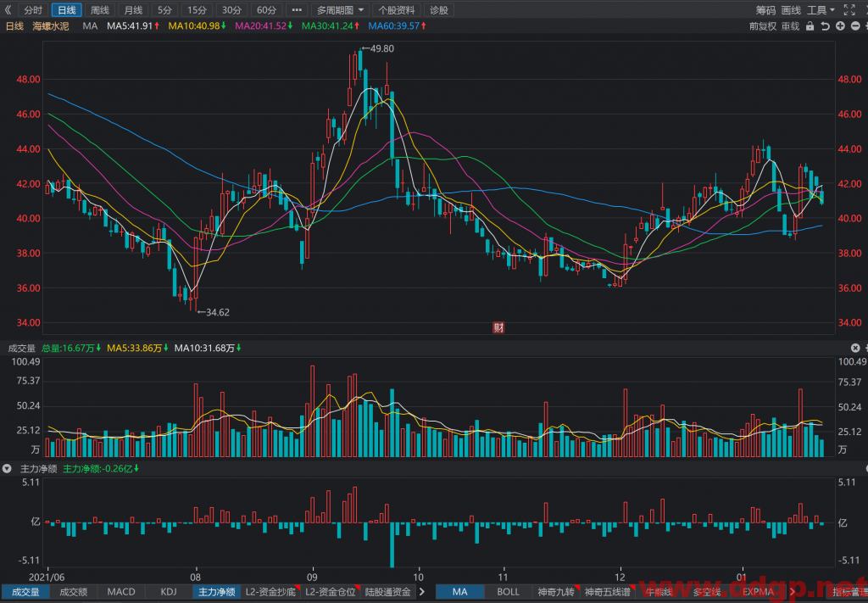Click 主力净额:-0.26亿 value
The height and width of the screenshot is (603, 868).
tap(101, 468)
